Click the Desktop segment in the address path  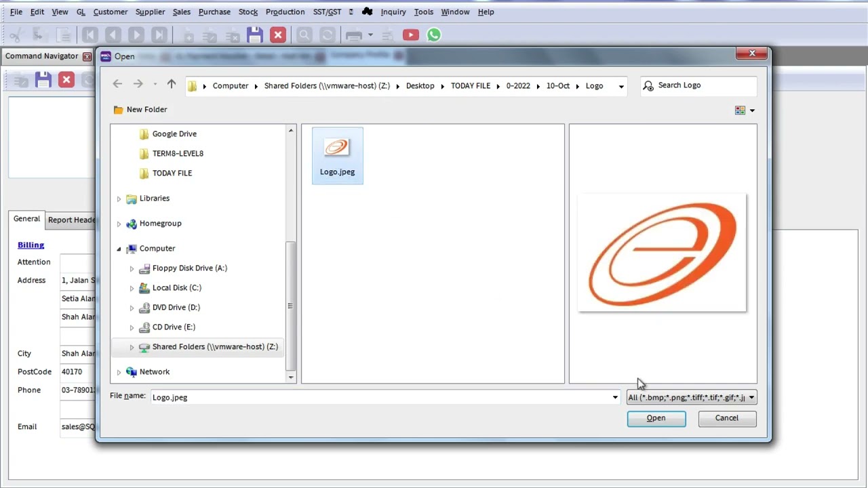tap(420, 86)
